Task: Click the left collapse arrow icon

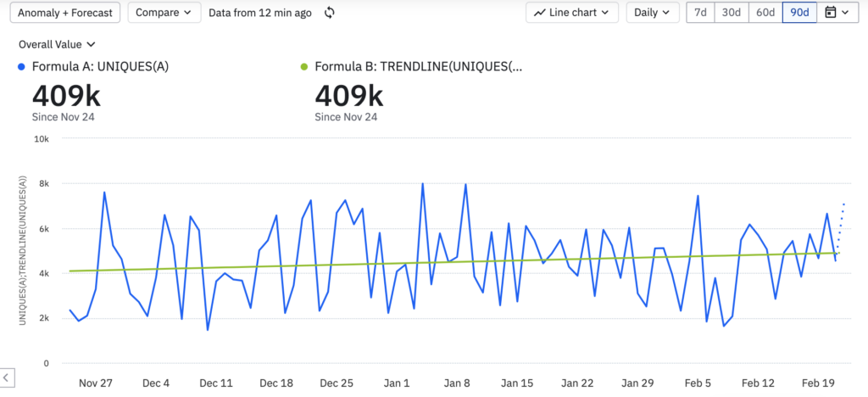Action: coord(7,377)
